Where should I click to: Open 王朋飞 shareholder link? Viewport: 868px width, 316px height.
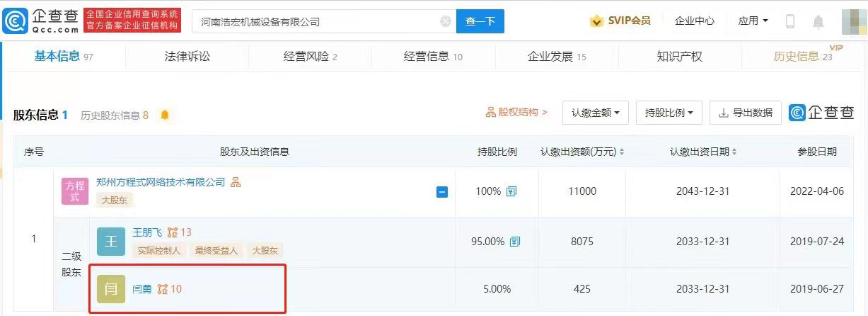pyautogui.click(x=147, y=232)
